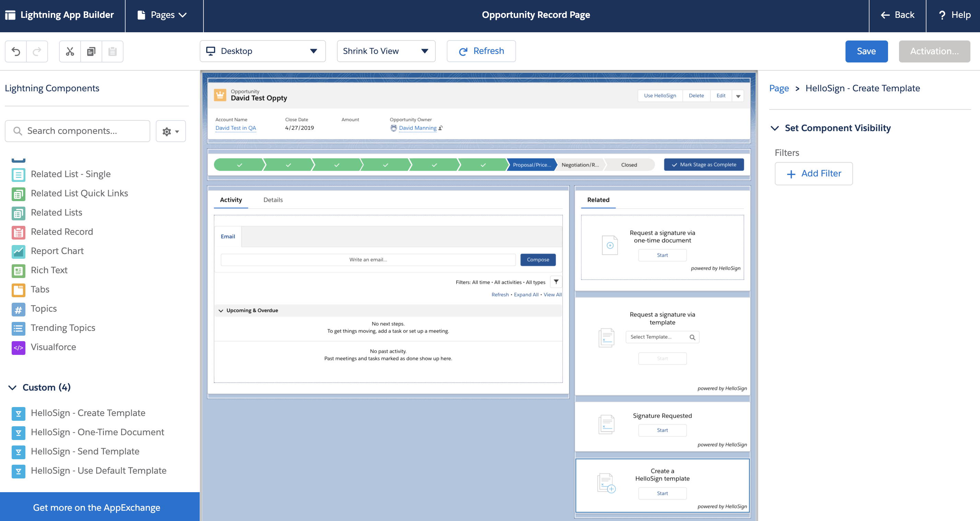
Task: Open the Pages menu
Action: click(162, 15)
